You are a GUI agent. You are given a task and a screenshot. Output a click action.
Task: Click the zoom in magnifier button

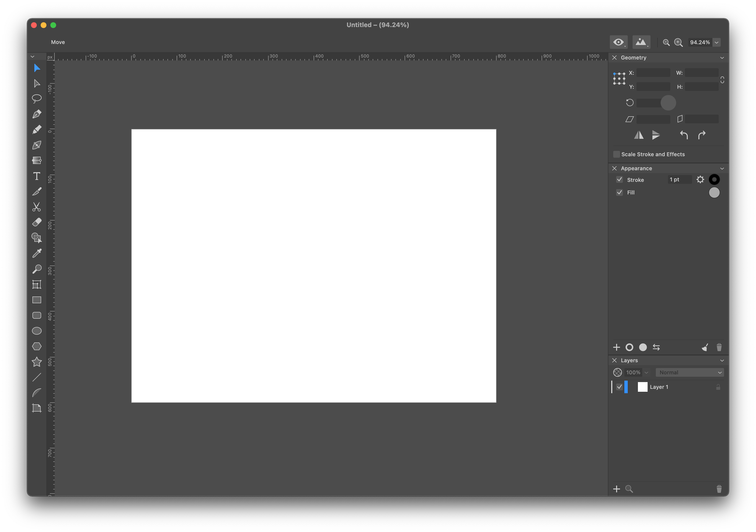pyautogui.click(x=678, y=43)
